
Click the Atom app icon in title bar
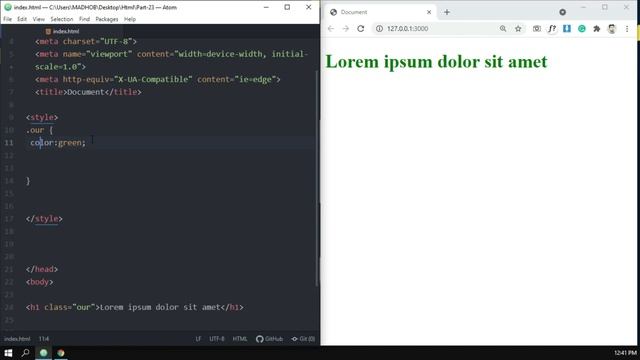(x=7, y=7)
